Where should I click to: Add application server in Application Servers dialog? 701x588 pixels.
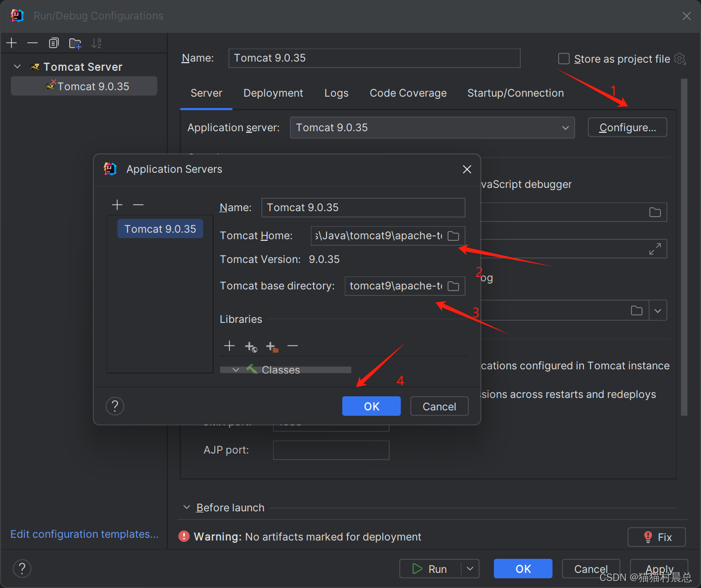coord(117,205)
